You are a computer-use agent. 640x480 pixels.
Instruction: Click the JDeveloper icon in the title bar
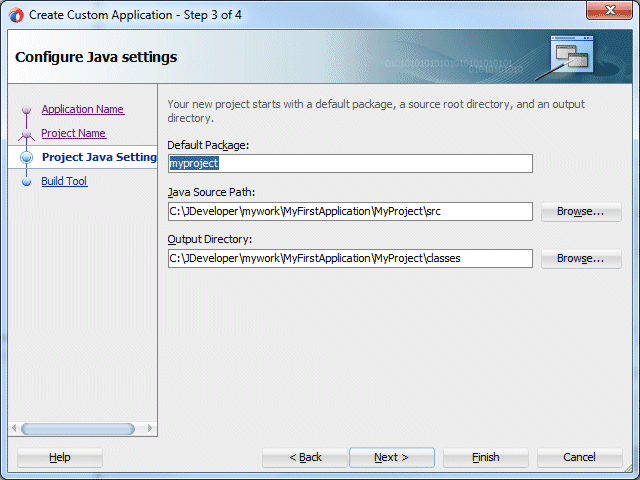click(16, 16)
